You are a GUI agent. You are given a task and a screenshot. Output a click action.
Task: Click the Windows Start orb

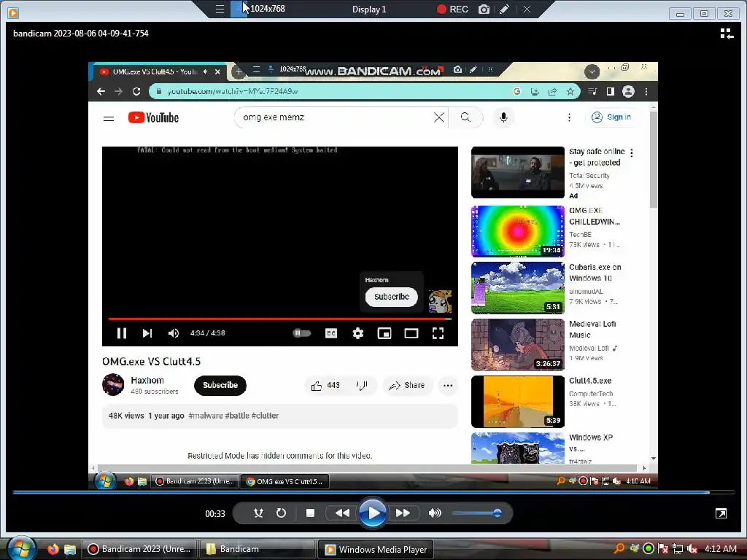20,548
